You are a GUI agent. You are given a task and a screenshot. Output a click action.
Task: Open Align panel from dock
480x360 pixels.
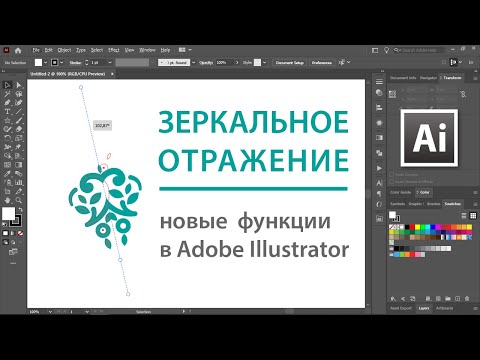coord(379,108)
